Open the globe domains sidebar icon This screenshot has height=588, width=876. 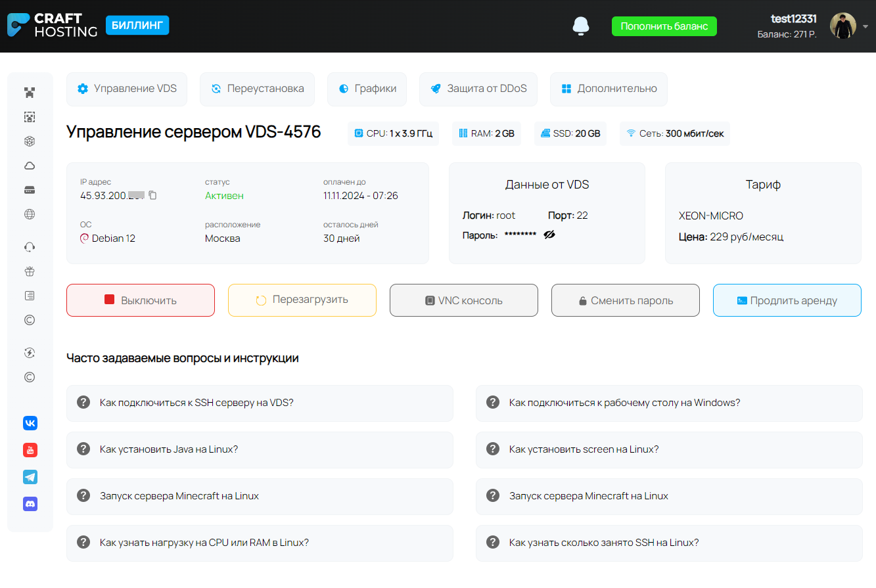click(x=30, y=214)
